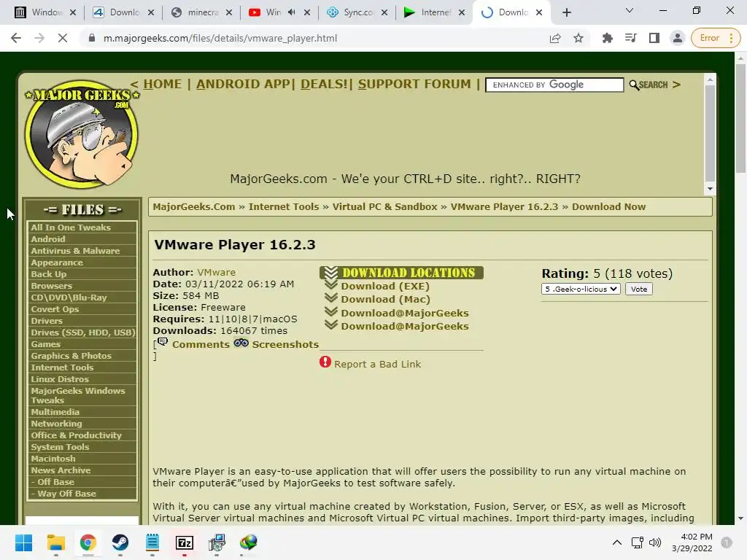Click the main page vertical scrollbar thumb
Image resolution: width=747 pixels, height=560 pixels.
(740, 118)
